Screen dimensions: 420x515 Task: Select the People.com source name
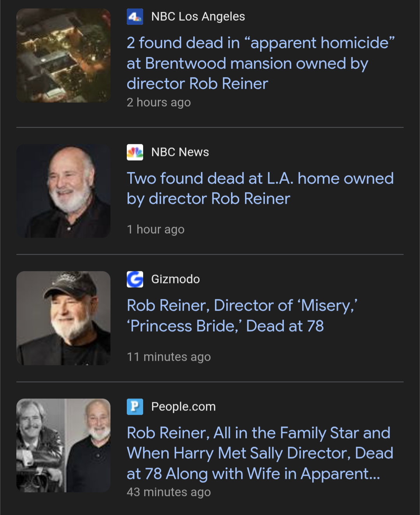183,407
